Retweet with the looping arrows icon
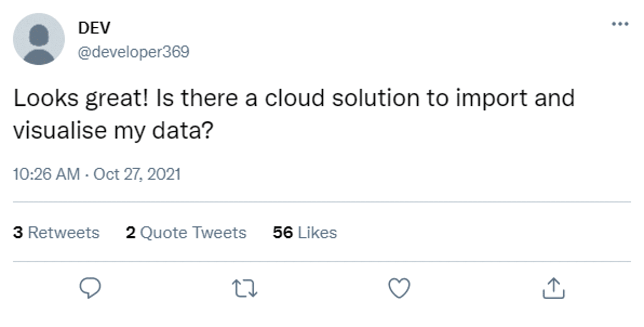 point(245,289)
